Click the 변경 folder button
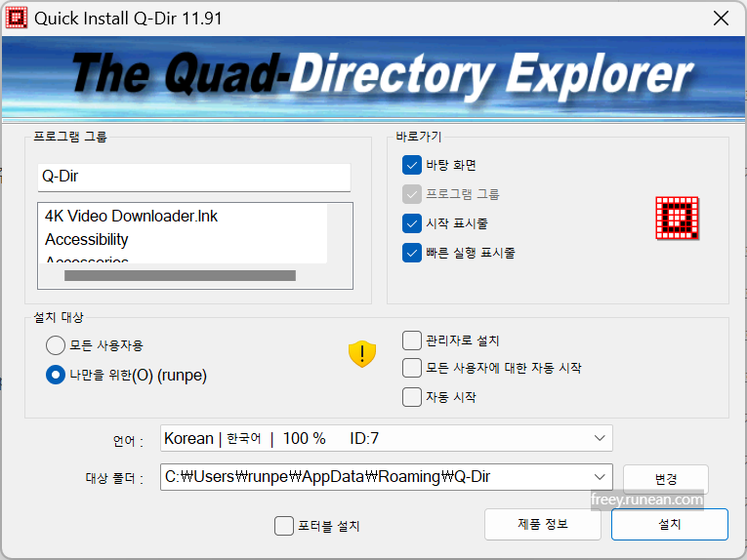The image size is (747, 560). 666,479
